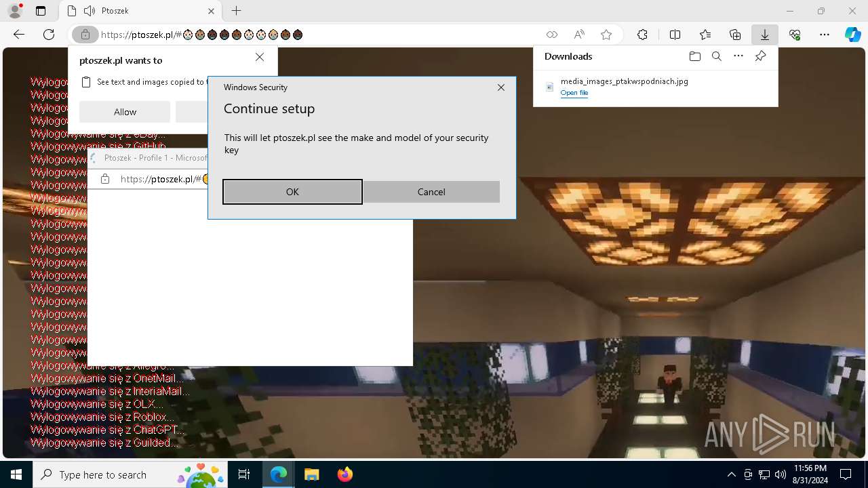The width and height of the screenshot is (868, 488).
Task: Search downloads with magnifier icon
Action: click(x=716, y=56)
